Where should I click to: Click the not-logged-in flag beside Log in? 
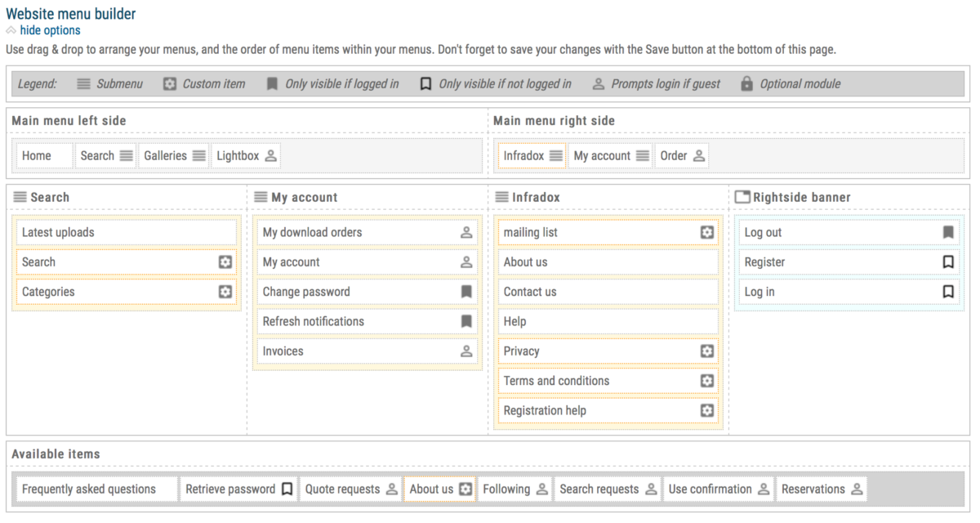(x=947, y=291)
